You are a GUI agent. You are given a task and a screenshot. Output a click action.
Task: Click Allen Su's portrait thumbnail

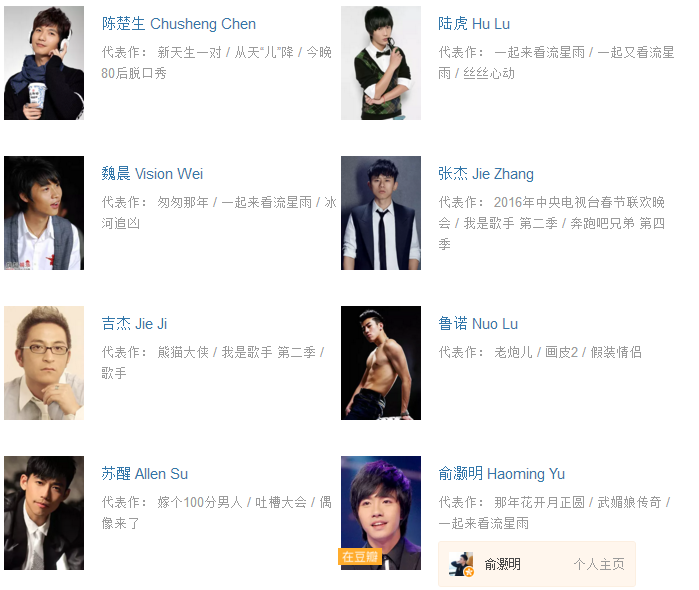pos(44,512)
